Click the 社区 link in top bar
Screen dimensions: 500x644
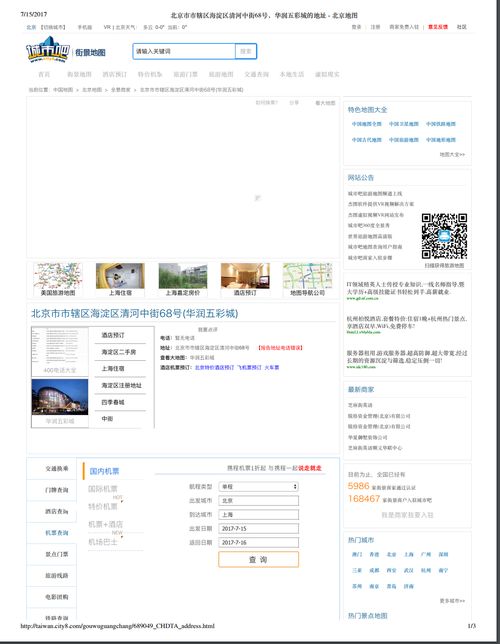click(462, 27)
